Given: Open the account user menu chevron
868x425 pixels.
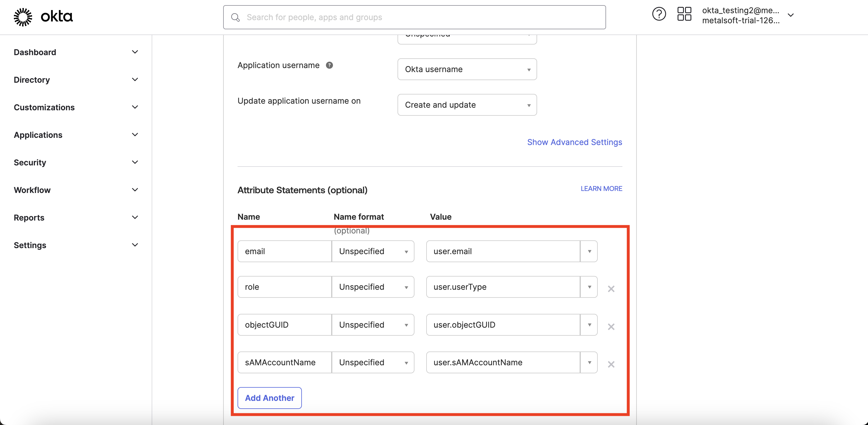Looking at the screenshot, I should tap(790, 15).
